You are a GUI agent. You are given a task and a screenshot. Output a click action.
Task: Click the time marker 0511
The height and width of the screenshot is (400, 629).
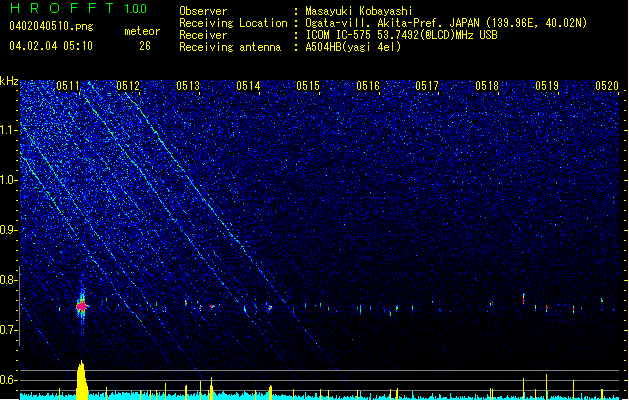click(x=68, y=86)
